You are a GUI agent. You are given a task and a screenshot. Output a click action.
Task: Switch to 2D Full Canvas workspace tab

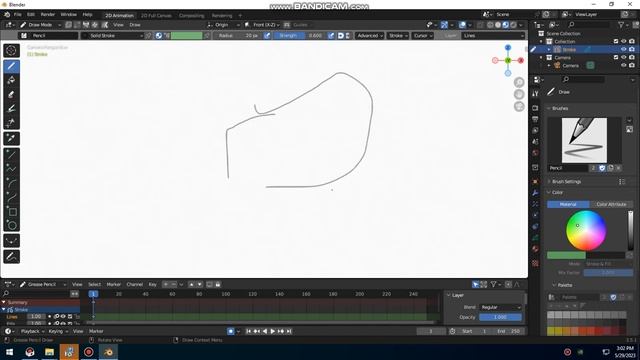[156, 16]
